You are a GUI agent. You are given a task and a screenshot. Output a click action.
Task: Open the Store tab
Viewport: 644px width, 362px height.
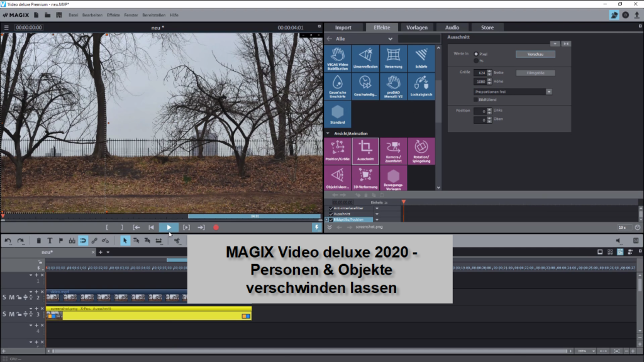point(487,28)
